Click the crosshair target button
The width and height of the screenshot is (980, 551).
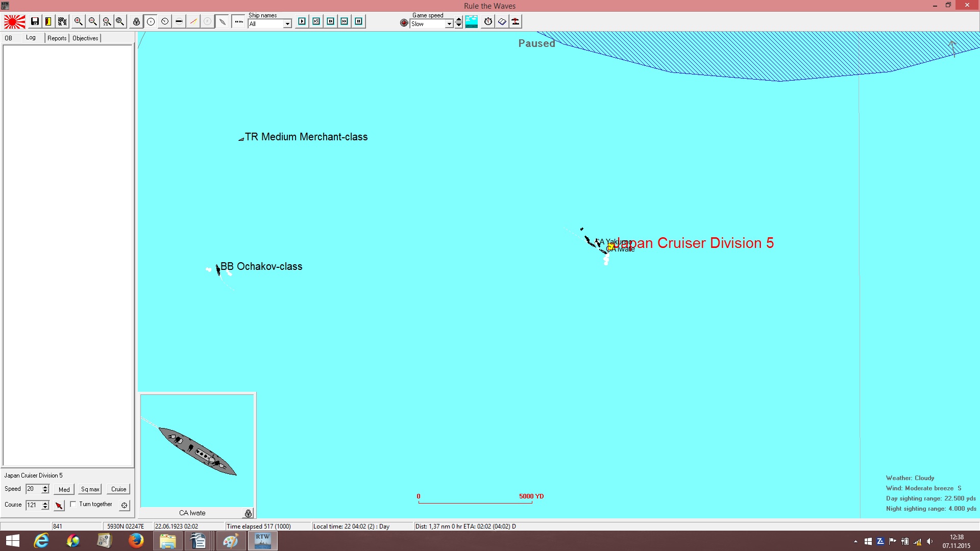[125, 505]
